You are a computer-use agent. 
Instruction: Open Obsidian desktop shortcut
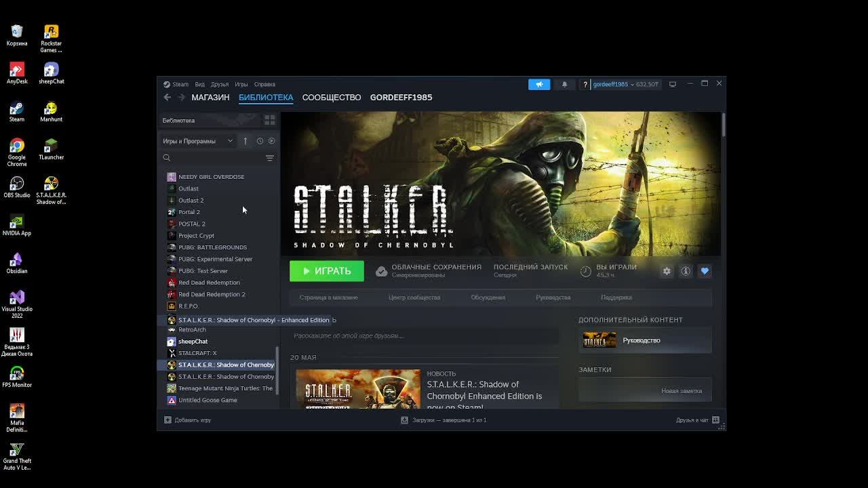coord(17,264)
